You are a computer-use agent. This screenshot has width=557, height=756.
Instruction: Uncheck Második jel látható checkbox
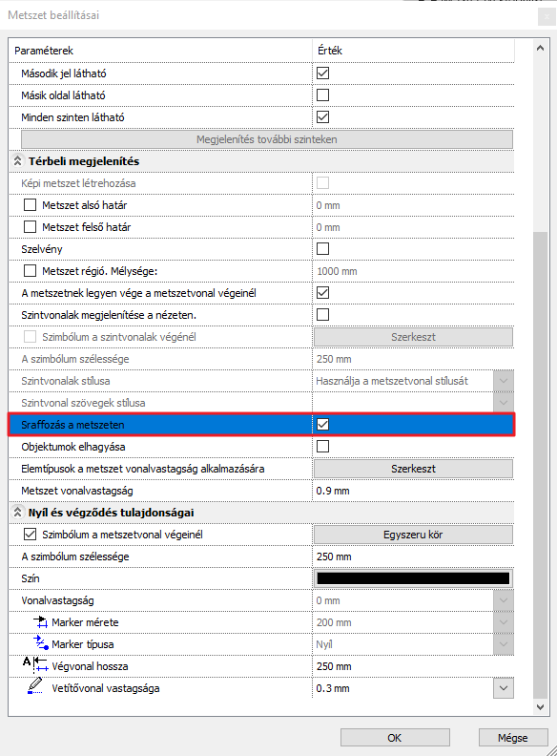[x=322, y=73]
